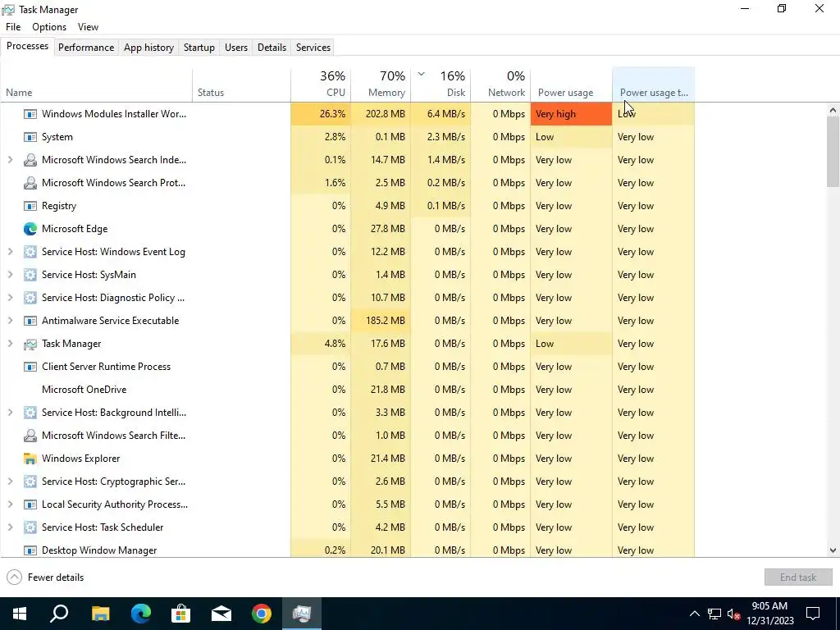The width and height of the screenshot is (840, 630).
Task: Click the Microsoft Windows Search Filter icon
Action: (30, 436)
